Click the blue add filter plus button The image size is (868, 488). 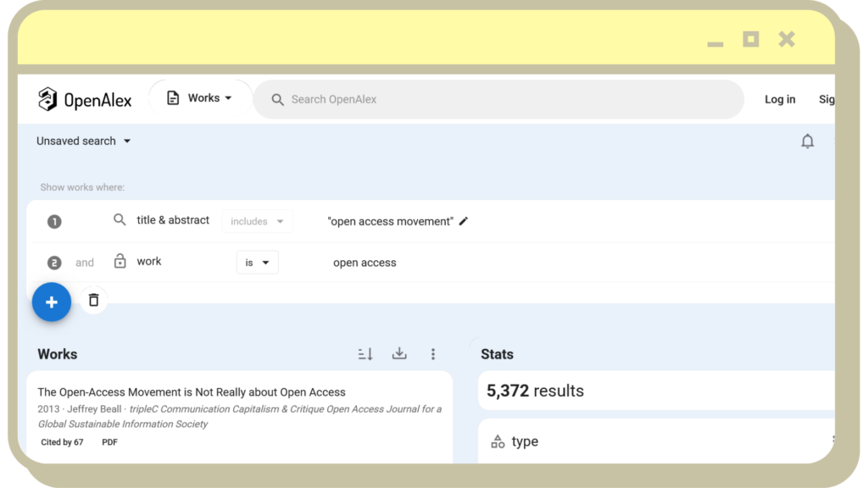52,302
